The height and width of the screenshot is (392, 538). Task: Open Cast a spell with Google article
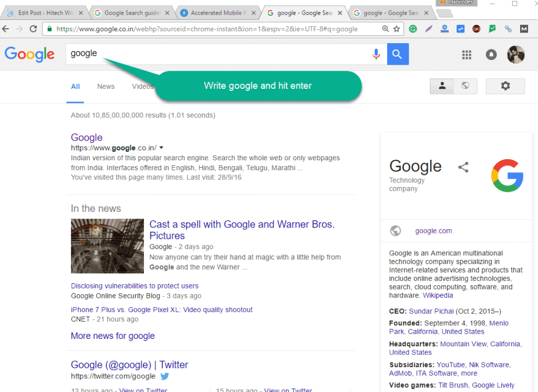coord(242,230)
